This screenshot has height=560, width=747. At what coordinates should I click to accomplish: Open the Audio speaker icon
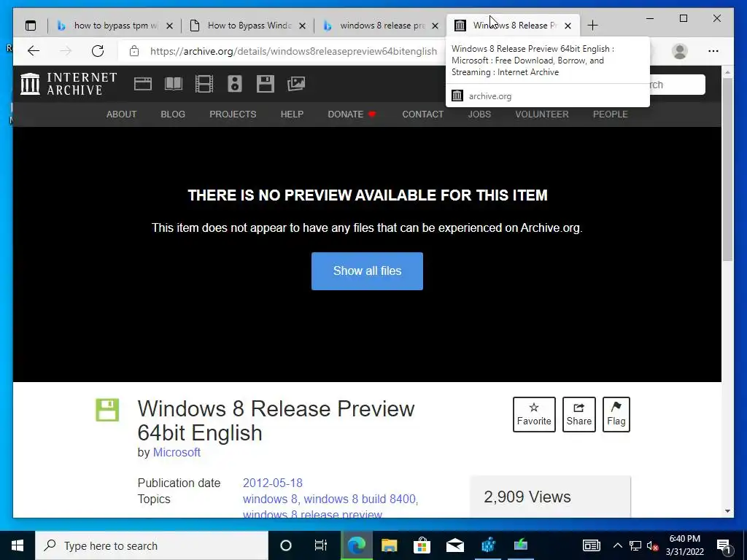234,84
